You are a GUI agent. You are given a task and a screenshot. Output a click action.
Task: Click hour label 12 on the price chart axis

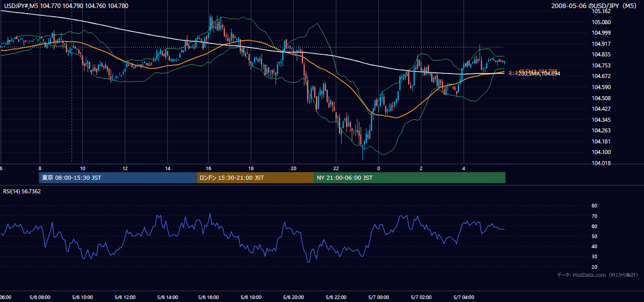tap(124, 169)
